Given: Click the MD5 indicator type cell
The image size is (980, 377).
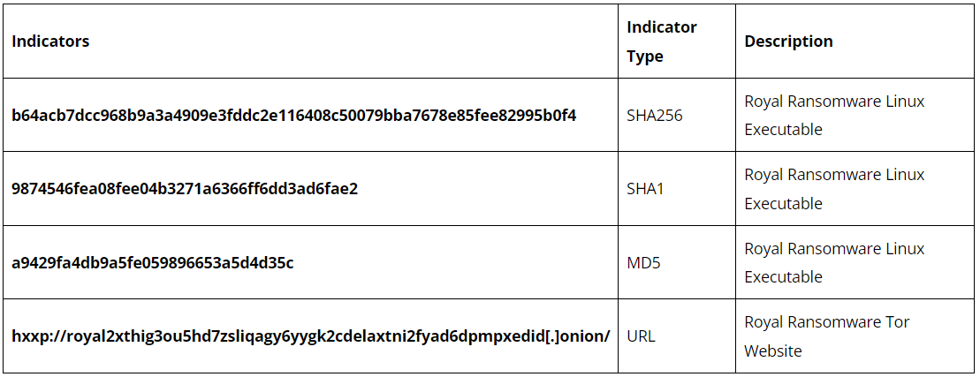Looking at the screenshot, I should [x=642, y=262].
